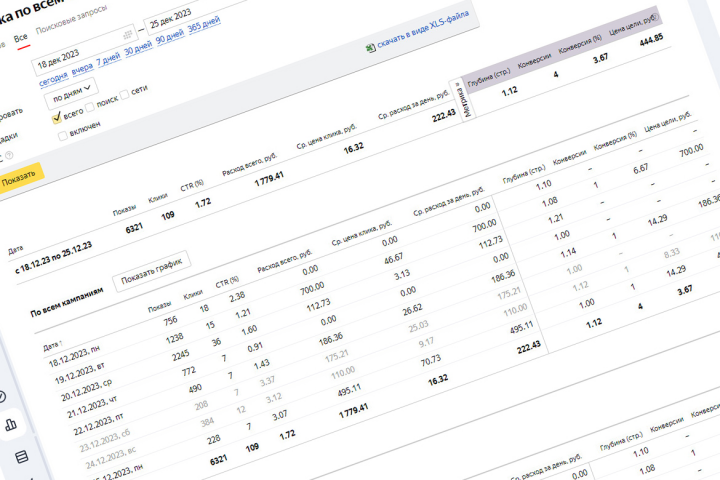Click the green XLS file icon
The image size is (720, 480).
tap(371, 48)
